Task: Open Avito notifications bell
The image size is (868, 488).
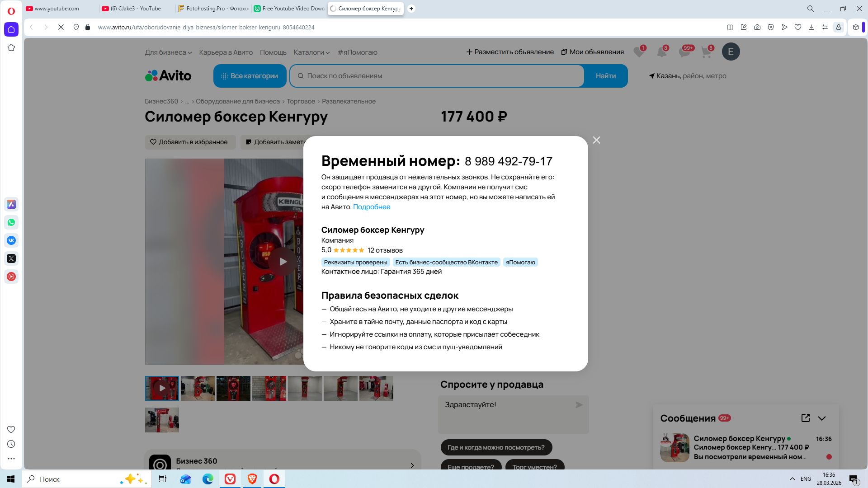Action: point(661,52)
